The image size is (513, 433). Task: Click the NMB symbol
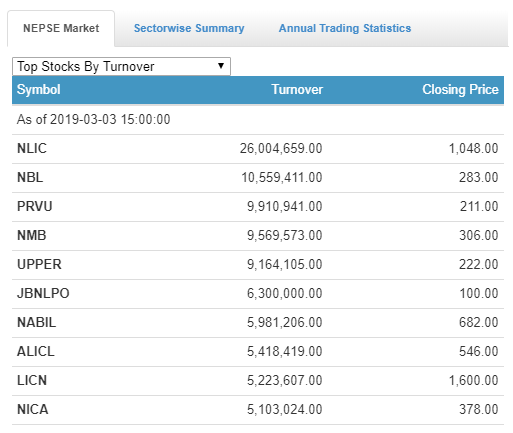[32, 235]
